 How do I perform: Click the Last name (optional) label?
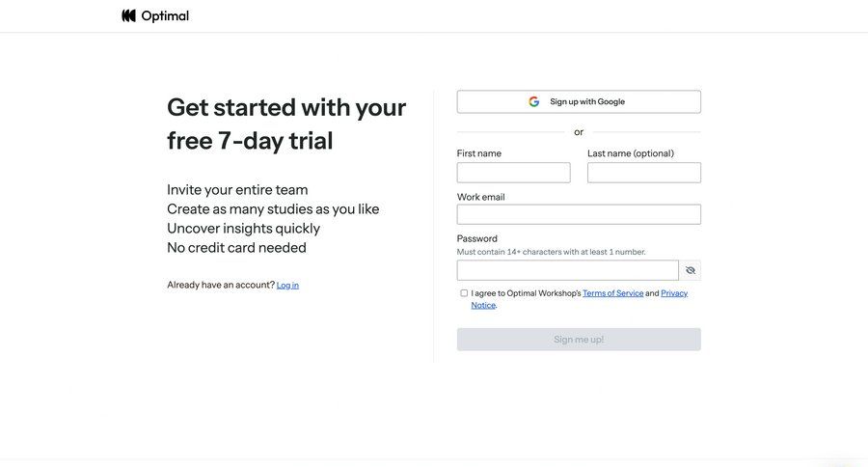631,153
